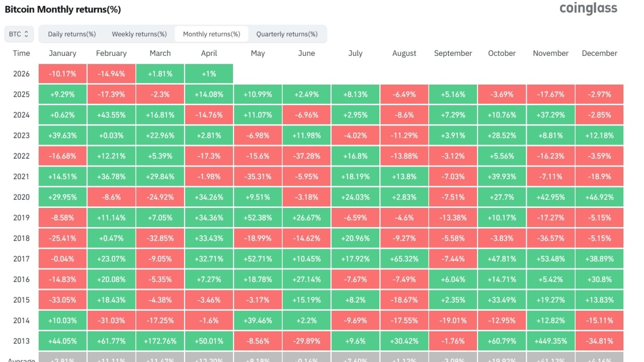Click the +14.08% April 2025 cell
644x362 pixels.
(209, 95)
